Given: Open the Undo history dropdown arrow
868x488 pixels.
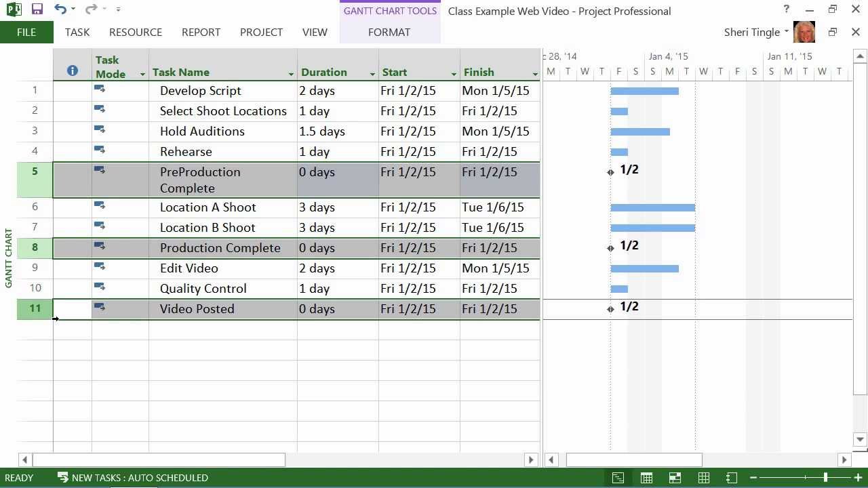Looking at the screenshot, I should (x=73, y=9).
